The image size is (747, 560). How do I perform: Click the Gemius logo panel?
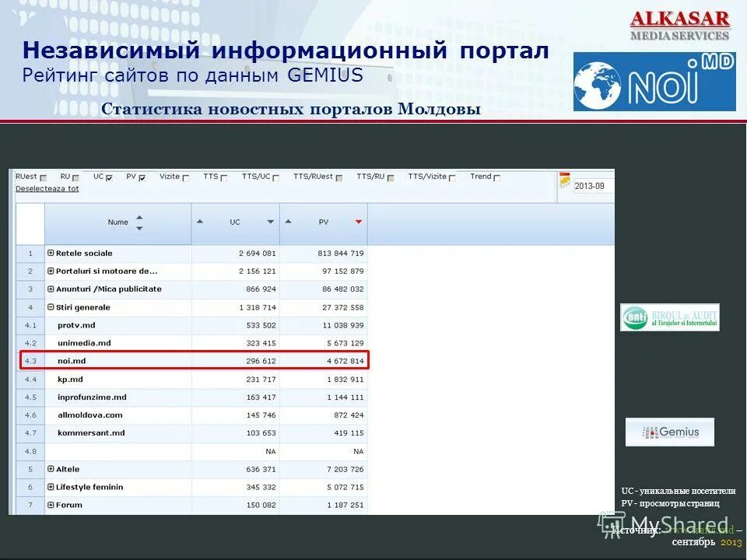[x=670, y=431]
